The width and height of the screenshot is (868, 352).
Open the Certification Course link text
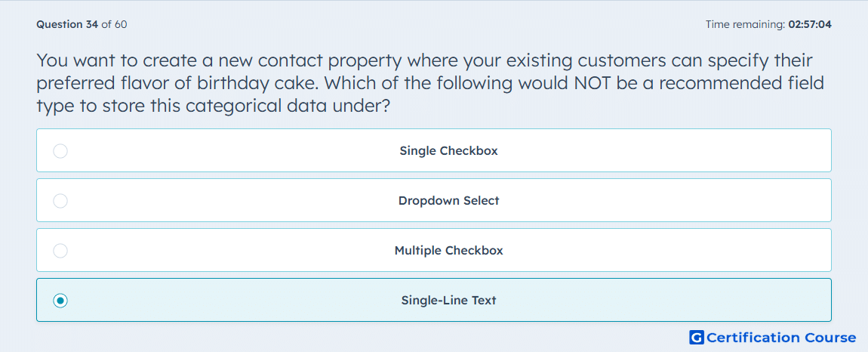781,338
